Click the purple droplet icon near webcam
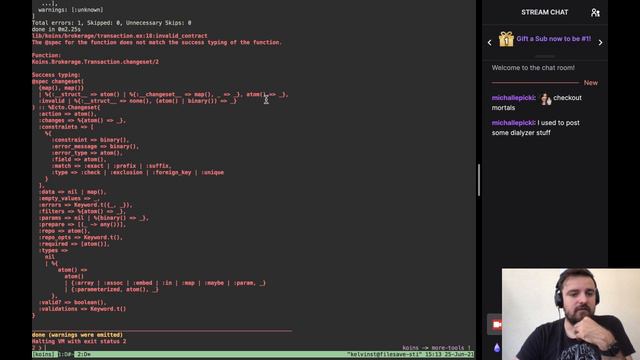The height and width of the screenshot is (360, 640). [x=497, y=348]
